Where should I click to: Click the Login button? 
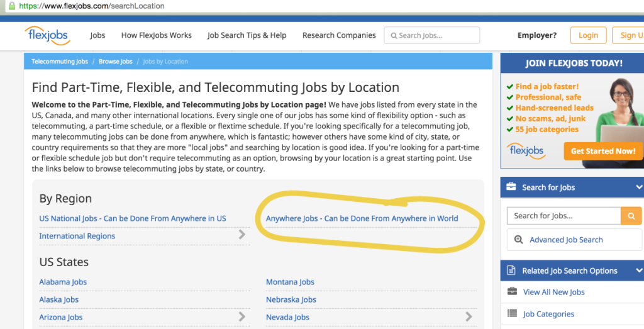[x=588, y=35]
